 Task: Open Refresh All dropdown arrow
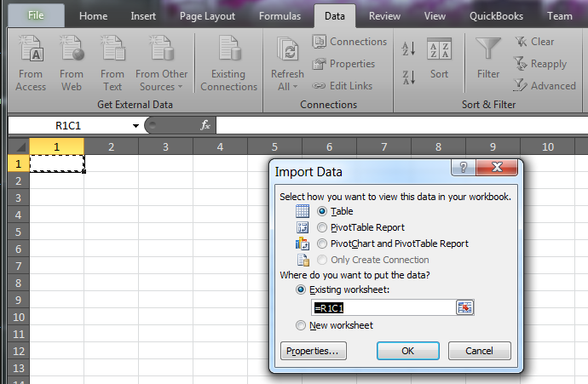point(295,87)
